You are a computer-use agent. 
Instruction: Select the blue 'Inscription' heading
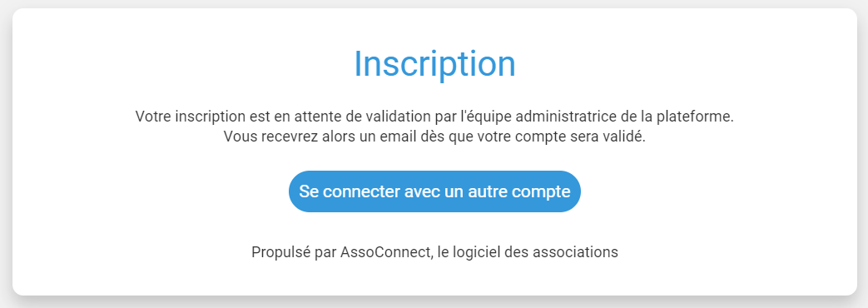(434, 64)
